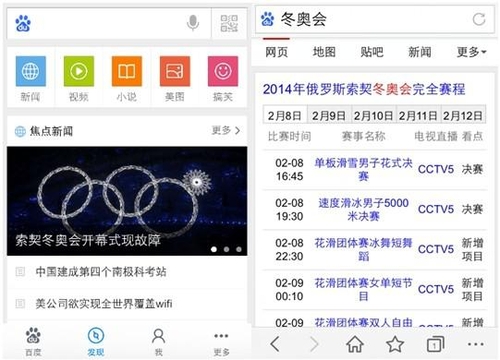Click 决赛 label in the 16:45 row
Screen dimensions: 500x360
pos(472,169)
